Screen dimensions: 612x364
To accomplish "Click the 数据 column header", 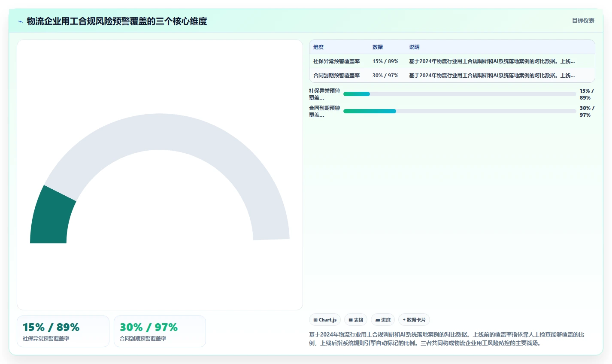I will 378,47.
